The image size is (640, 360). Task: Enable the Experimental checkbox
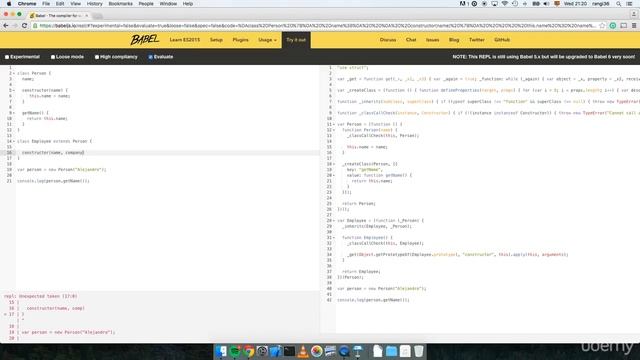click(x=7, y=57)
